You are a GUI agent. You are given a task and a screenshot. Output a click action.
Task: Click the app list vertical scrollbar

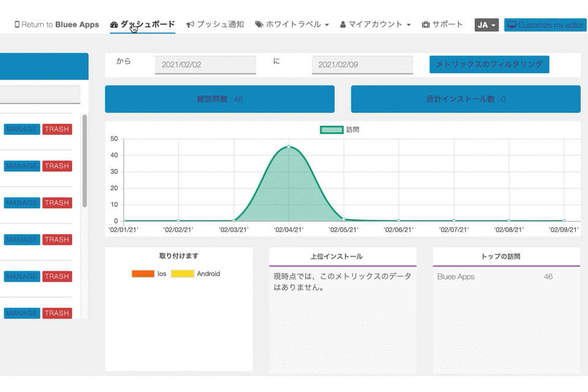85,160
